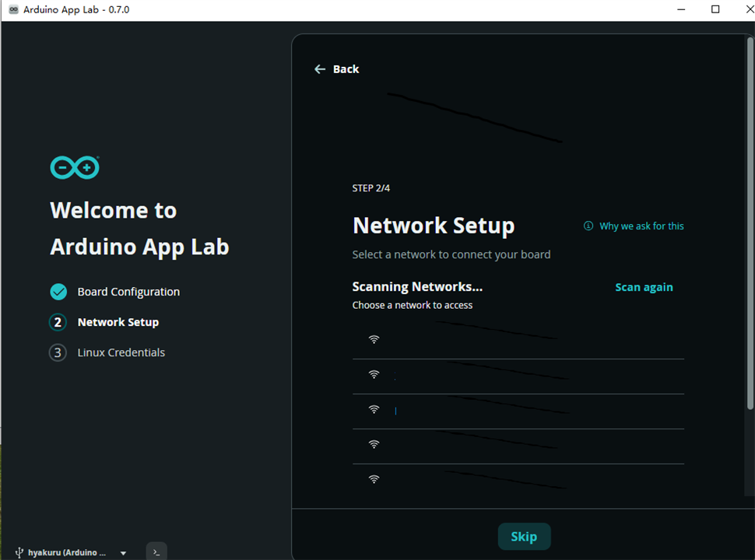Select Linux Credentials step
The image size is (755, 560).
pos(121,352)
